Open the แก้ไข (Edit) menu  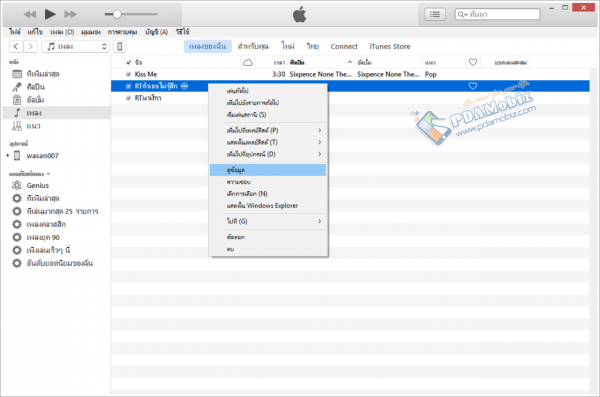(x=35, y=32)
